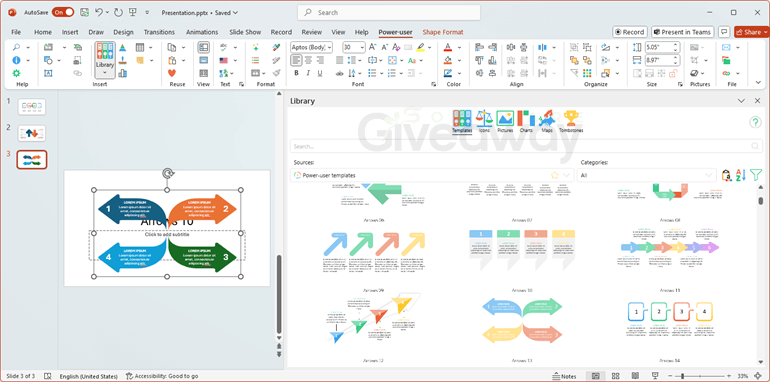Click the Accessibility: Good to go status
This screenshot has height=382, width=770.
tap(162, 376)
